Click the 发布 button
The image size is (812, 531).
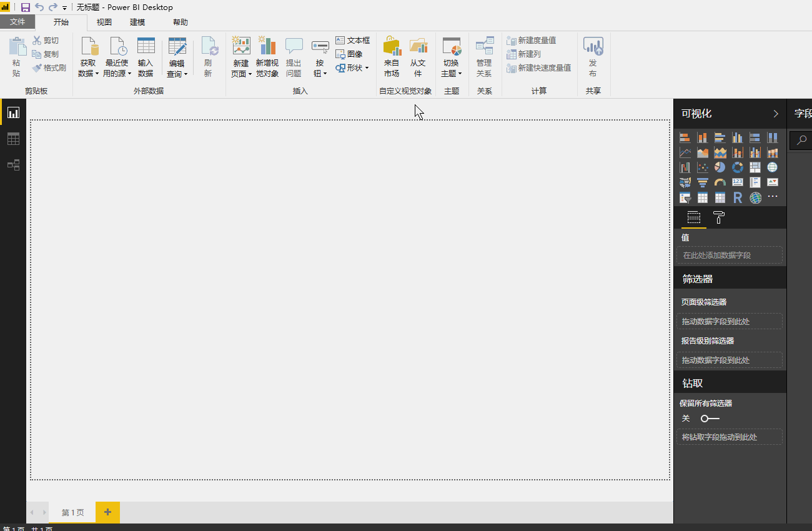(x=593, y=57)
